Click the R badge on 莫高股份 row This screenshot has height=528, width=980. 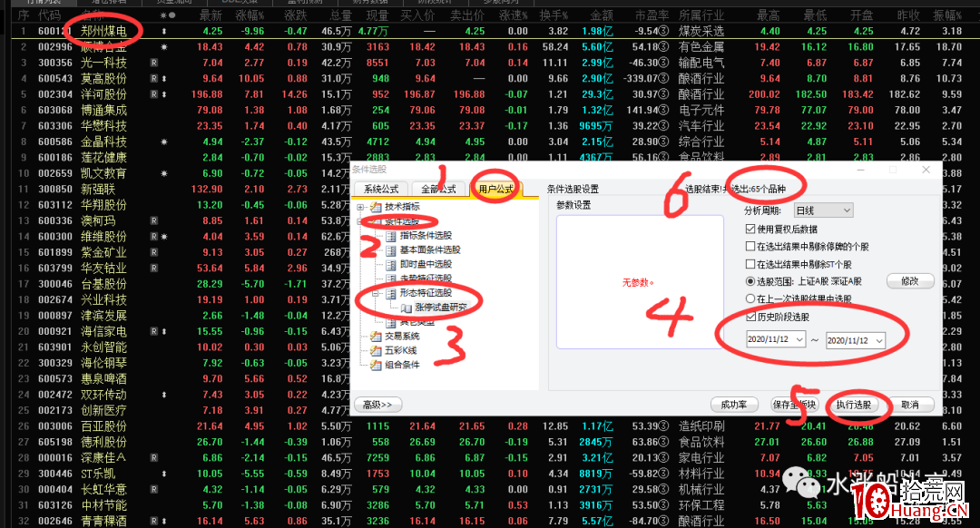tap(153, 79)
